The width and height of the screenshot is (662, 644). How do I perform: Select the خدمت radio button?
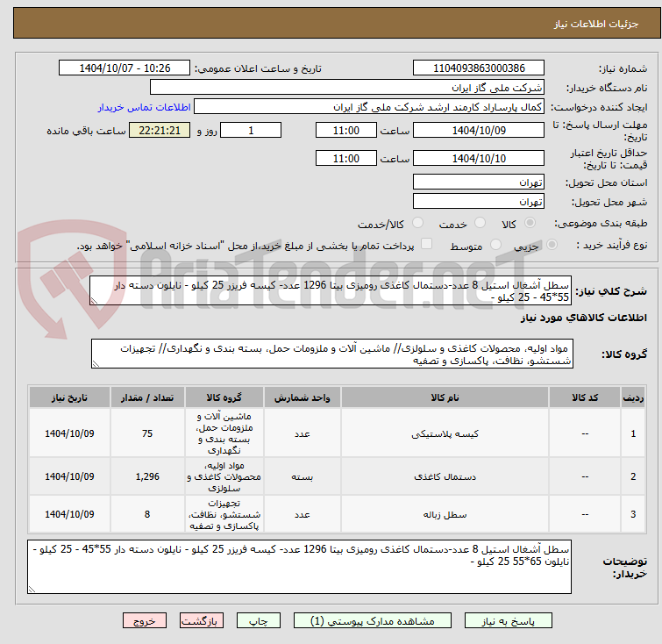(480, 223)
